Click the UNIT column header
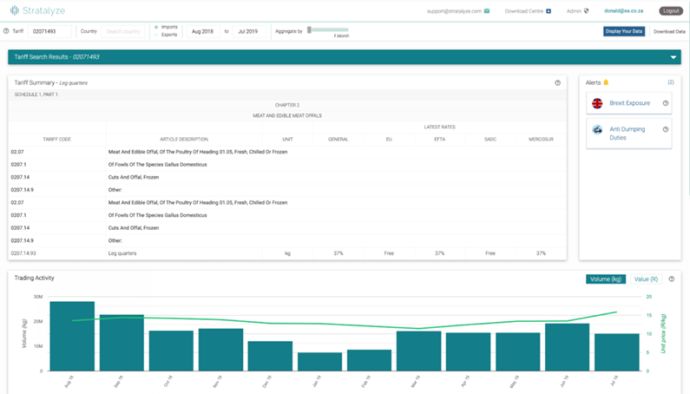 click(x=287, y=140)
